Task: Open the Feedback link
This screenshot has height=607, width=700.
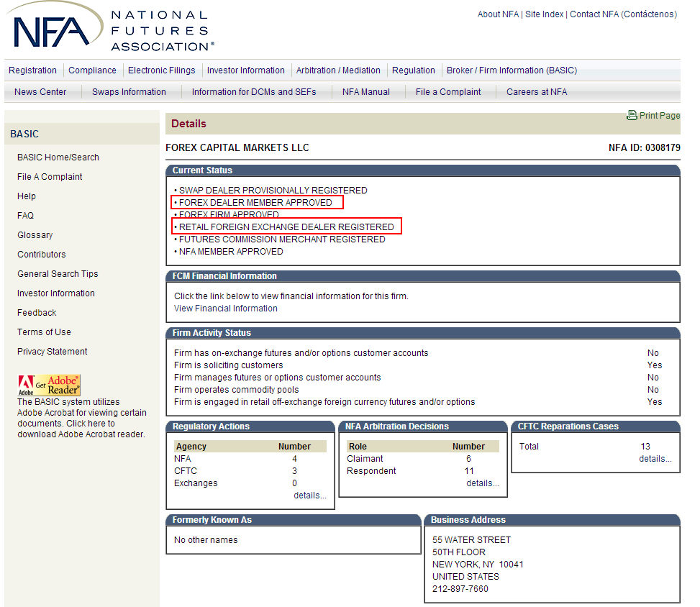Action: 37,313
